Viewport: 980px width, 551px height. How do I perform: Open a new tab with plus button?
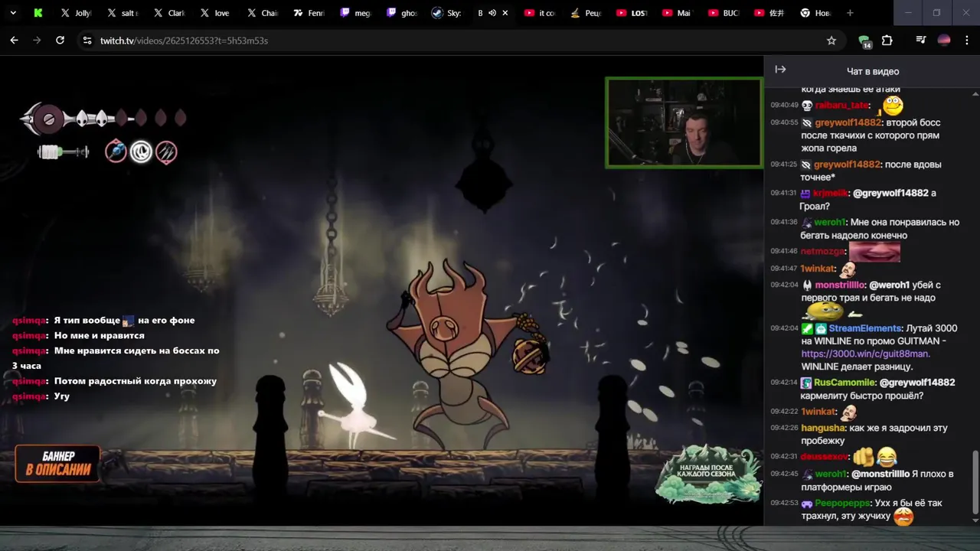850,13
